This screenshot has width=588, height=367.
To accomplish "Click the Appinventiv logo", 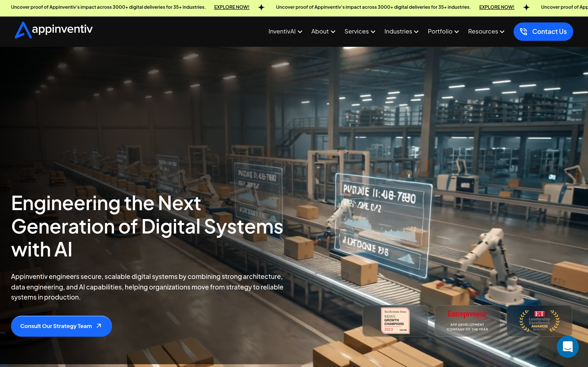I will pyautogui.click(x=54, y=31).
